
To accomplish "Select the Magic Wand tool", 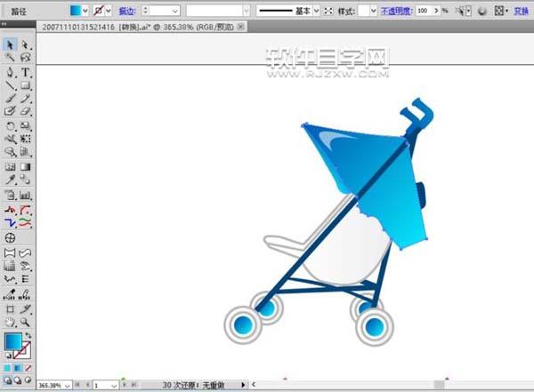I will point(10,57).
